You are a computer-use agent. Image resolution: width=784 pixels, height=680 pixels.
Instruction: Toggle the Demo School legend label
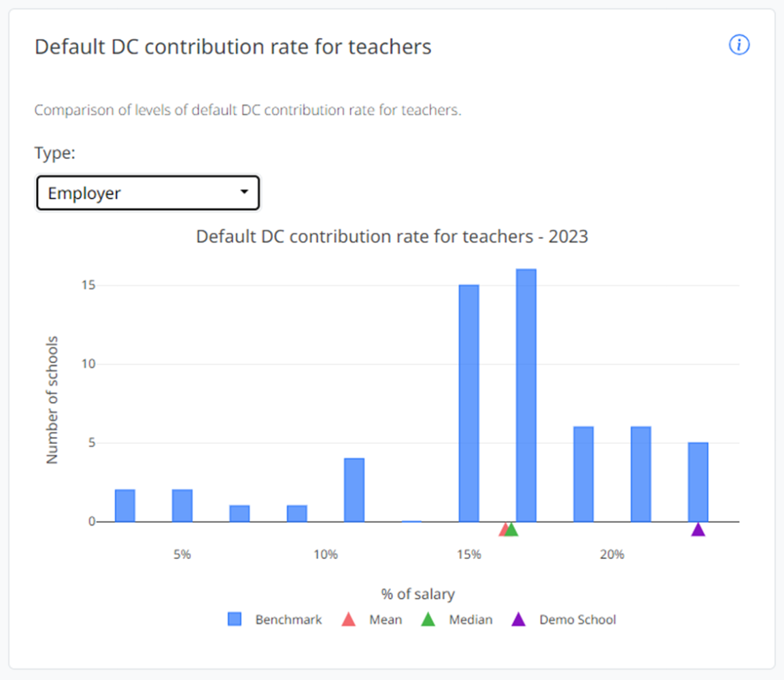pos(577,620)
